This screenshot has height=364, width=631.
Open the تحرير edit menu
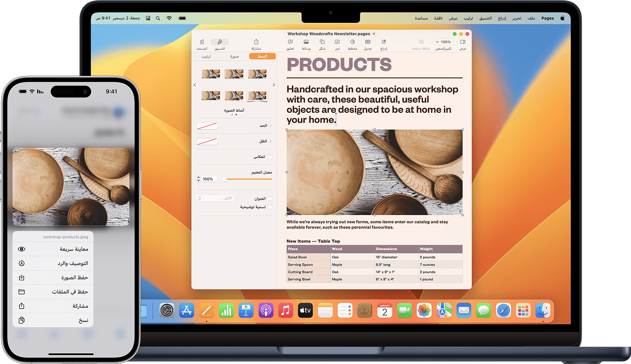click(517, 18)
